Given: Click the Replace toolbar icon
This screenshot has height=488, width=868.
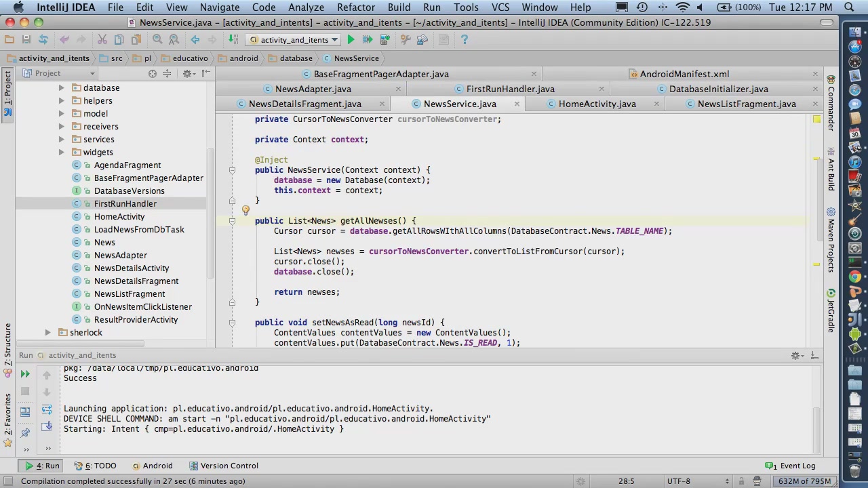Looking at the screenshot, I should [x=174, y=40].
